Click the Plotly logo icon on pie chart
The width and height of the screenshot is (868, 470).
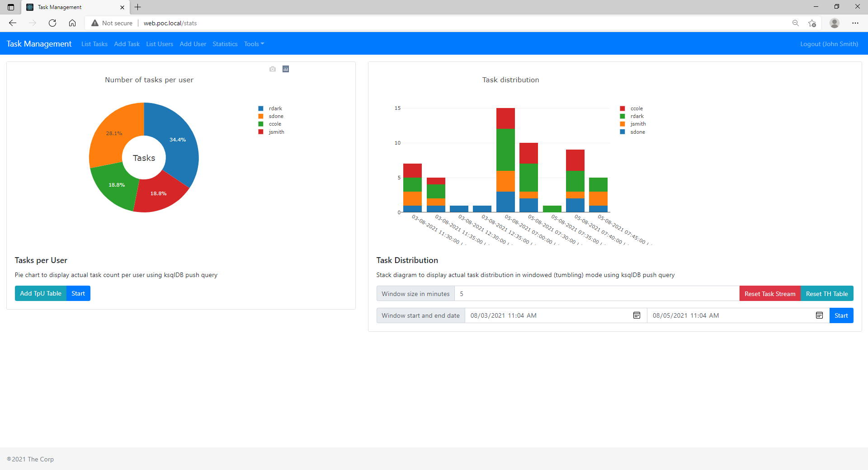[x=286, y=69]
